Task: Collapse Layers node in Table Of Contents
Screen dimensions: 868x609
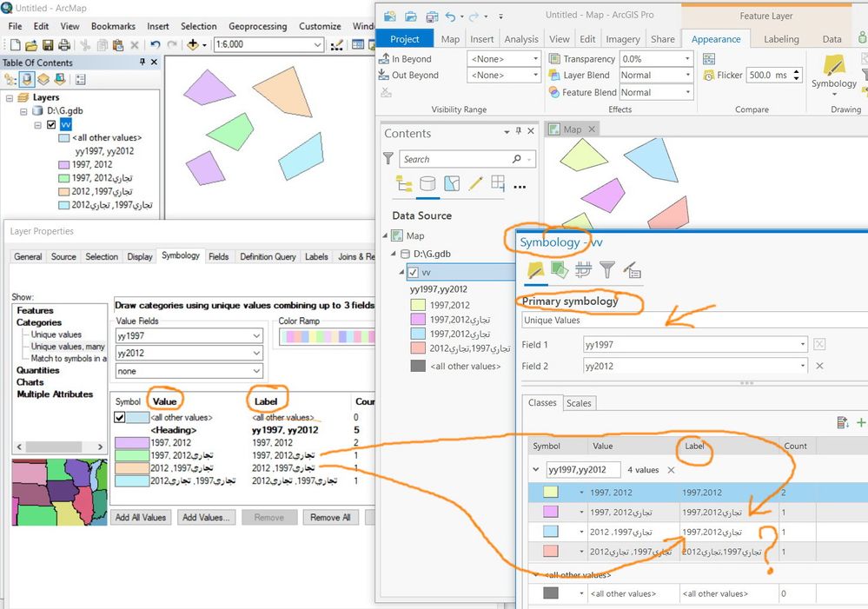Action: point(10,98)
